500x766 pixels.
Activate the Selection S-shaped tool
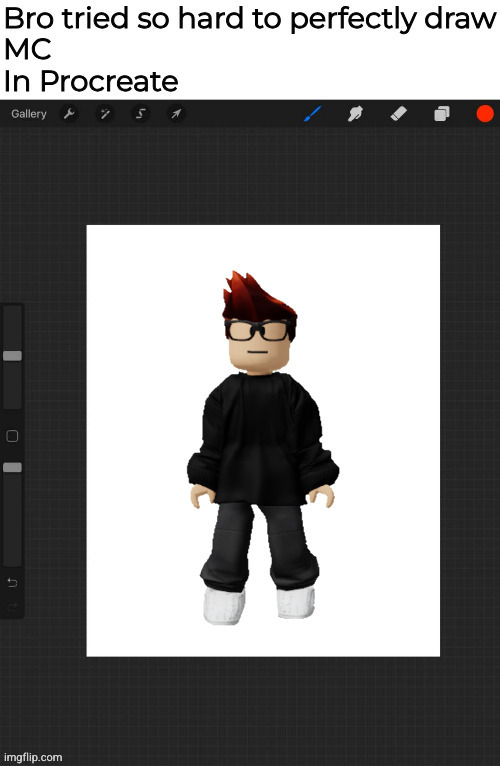tap(140, 114)
